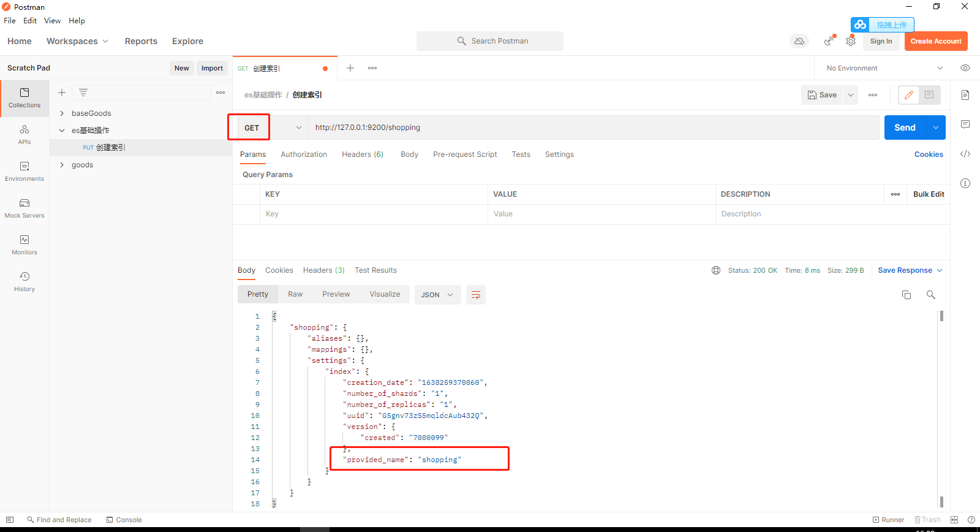Image resolution: width=980 pixels, height=532 pixels.
Task: Open the Cookies link
Action: (929, 154)
